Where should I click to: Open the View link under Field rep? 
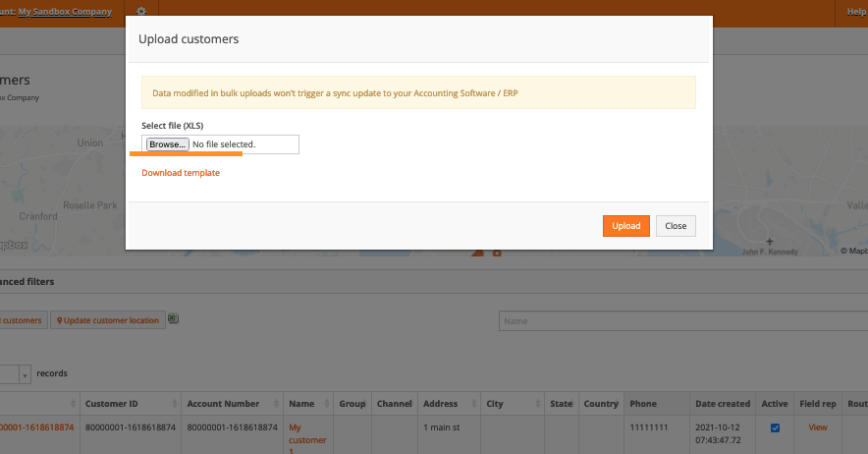(817, 427)
